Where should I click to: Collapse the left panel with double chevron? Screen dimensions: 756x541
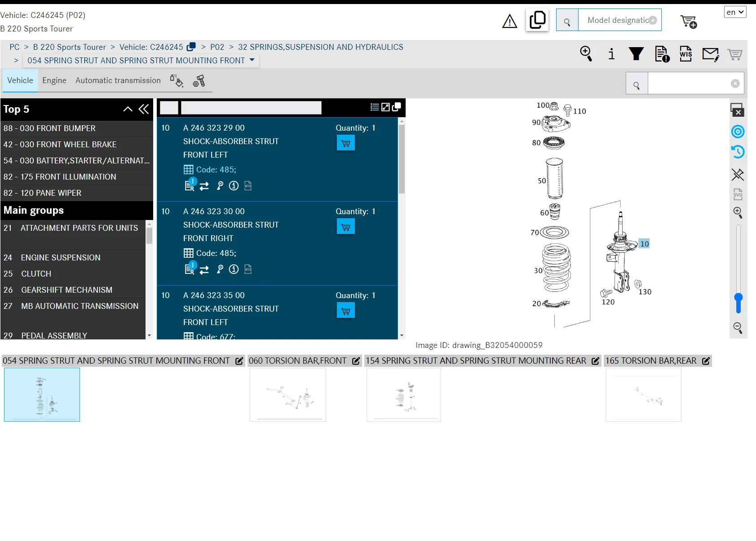click(x=144, y=109)
